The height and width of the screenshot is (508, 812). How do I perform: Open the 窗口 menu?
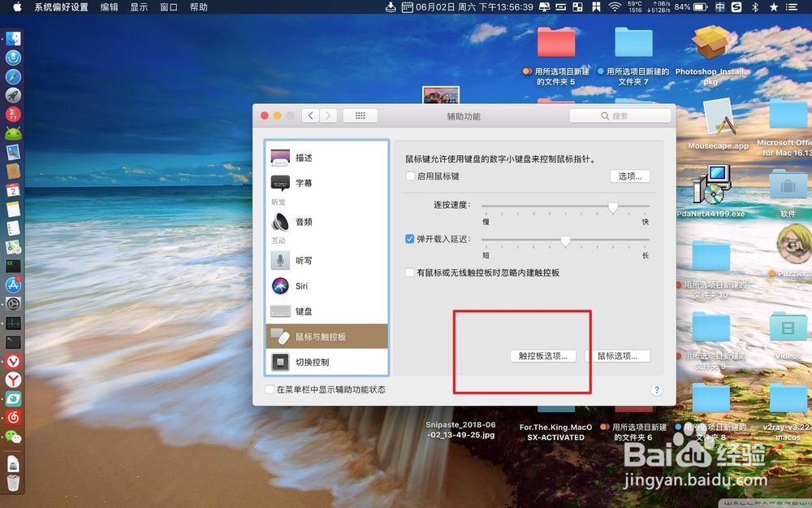point(168,7)
